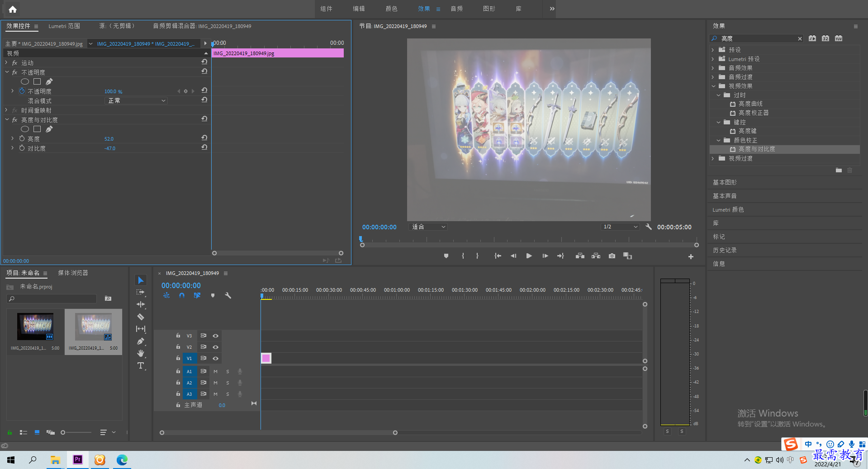Reset the 亮度 parameter
The image size is (868, 469).
204,138
